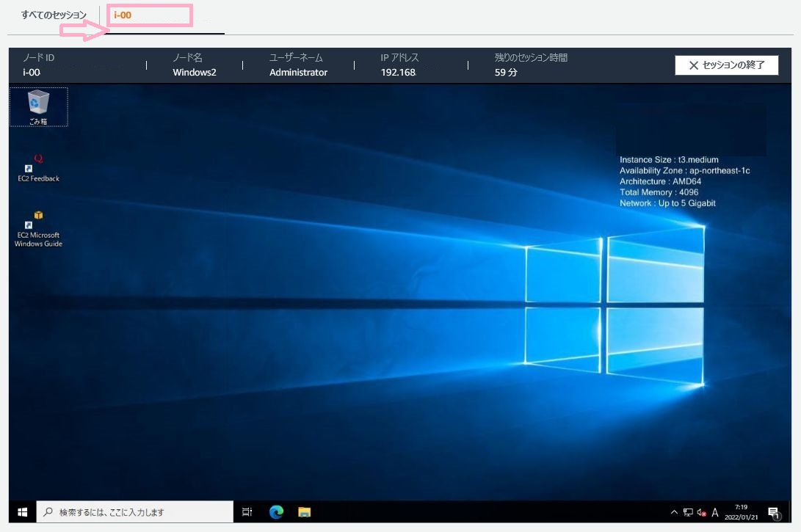Click the Network Up to 5 Gigabit text
The image size is (801, 532).
667,203
